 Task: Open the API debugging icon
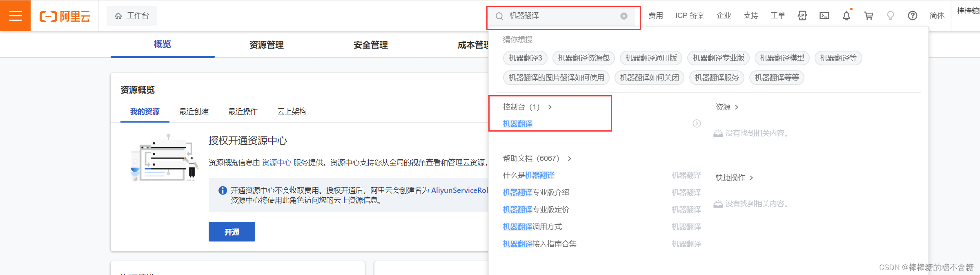tap(802, 16)
